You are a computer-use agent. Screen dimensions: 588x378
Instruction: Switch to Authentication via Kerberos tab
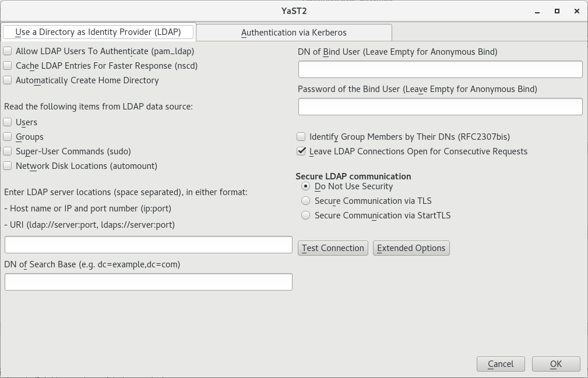point(294,33)
